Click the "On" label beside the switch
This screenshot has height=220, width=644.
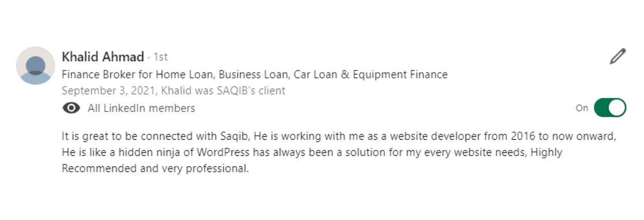582,108
